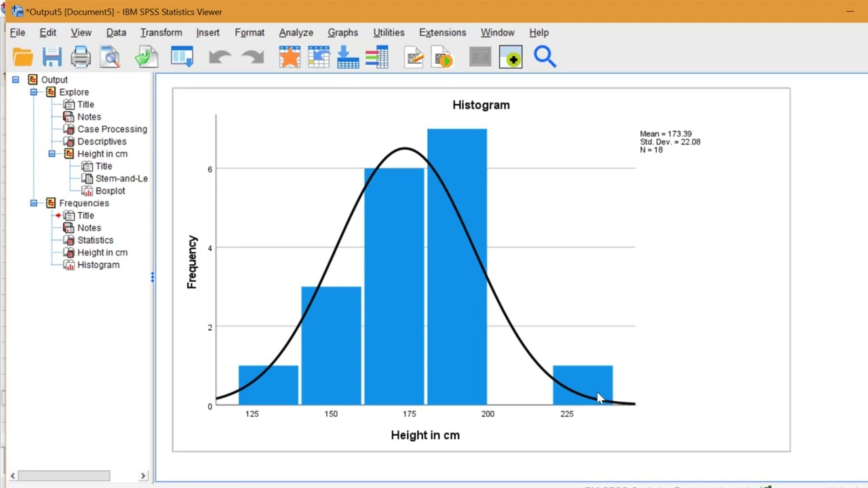Collapse the Frequencies branch
The width and height of the screenshot is (868, 488).
click(33, 203)
